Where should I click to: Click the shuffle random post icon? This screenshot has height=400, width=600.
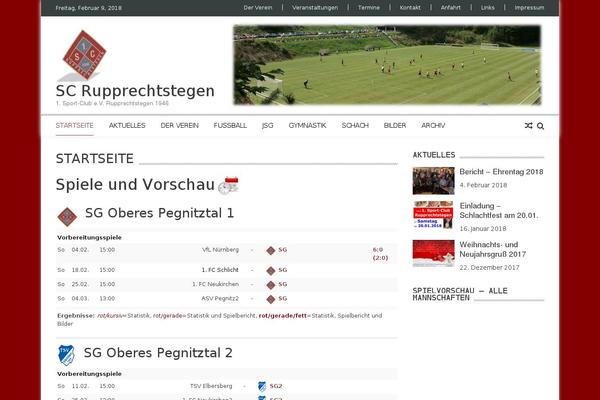pos(528,126)
